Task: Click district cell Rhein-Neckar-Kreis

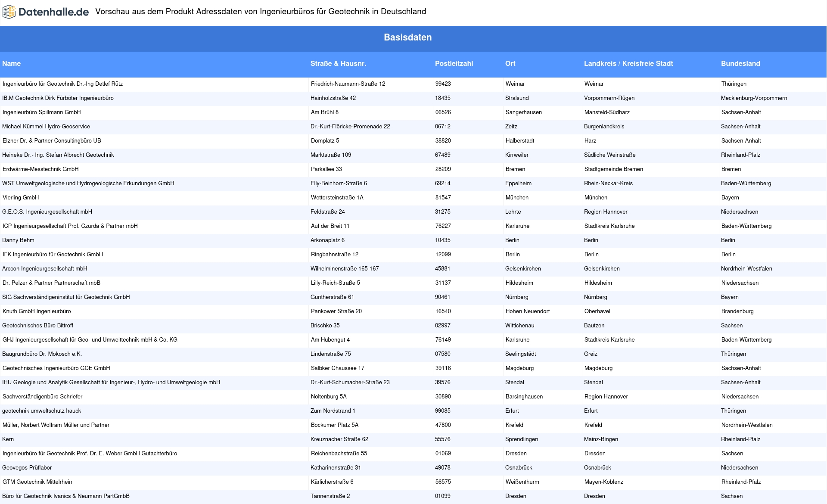Action: pyautogui.click(x=608, y=184)
